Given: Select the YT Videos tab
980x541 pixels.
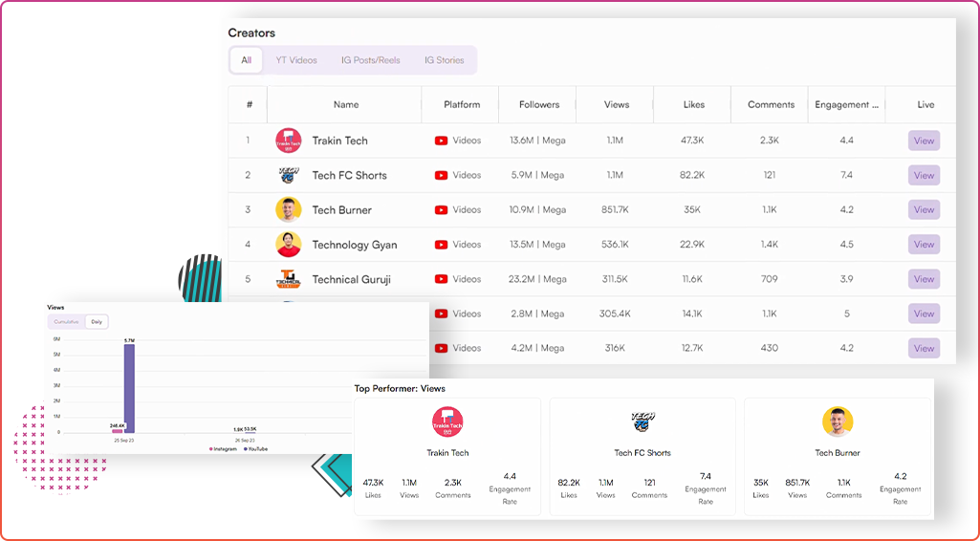Looking at the screenshot, I should click(296, 60).
